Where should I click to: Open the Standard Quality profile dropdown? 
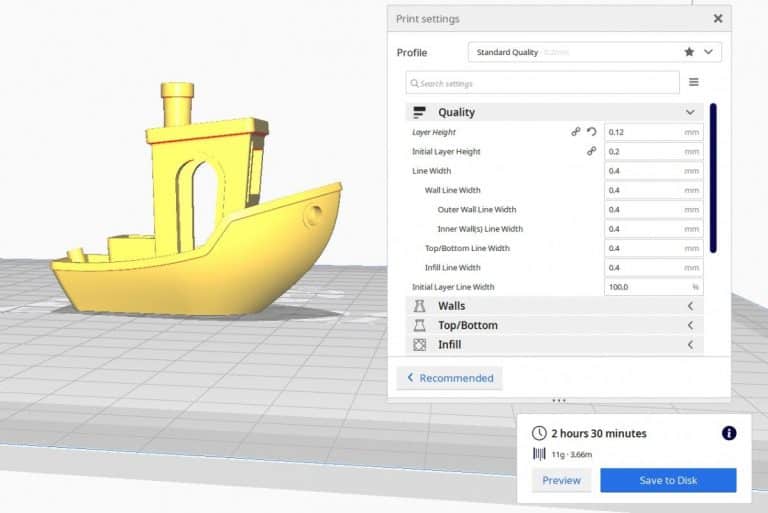point(594,52)
